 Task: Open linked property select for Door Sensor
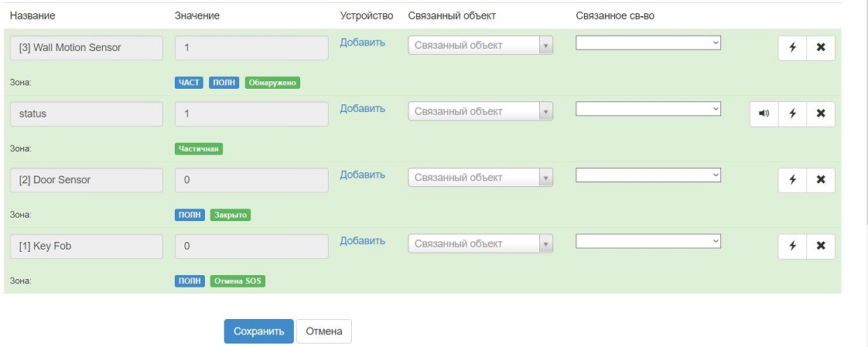click(x=648, y=175)
